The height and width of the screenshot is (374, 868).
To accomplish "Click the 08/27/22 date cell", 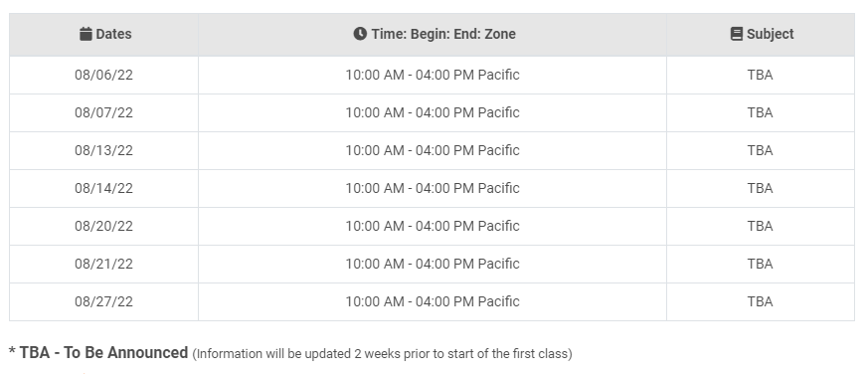I will (x=103, y=301).
